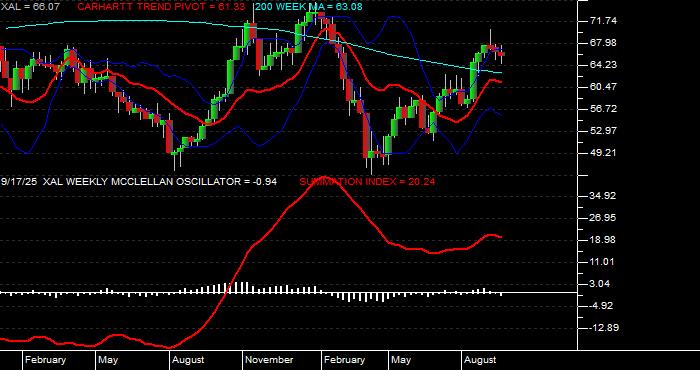The image size is (700, 370).
Task: Click the 67.98 price axis value
Action: click(x=604, y=43)
